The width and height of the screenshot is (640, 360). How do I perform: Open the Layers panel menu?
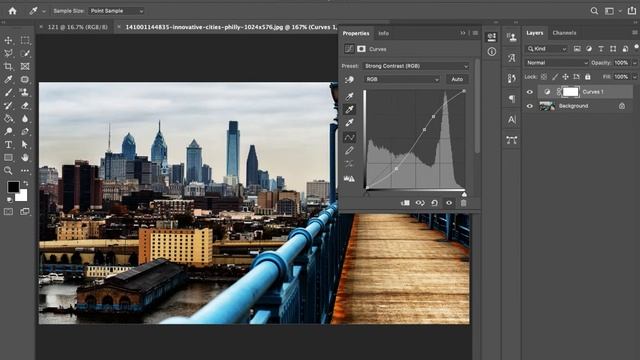click(x=635, y=33)
